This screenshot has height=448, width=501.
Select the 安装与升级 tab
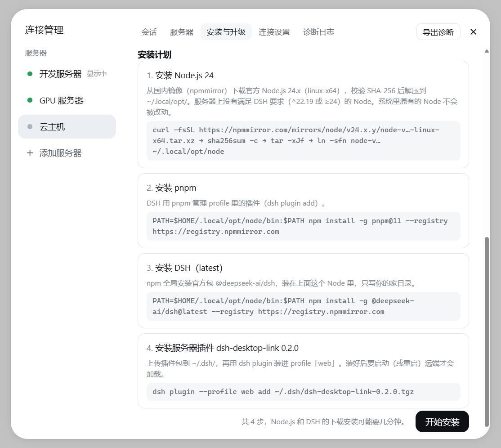[x=226, y=32]
